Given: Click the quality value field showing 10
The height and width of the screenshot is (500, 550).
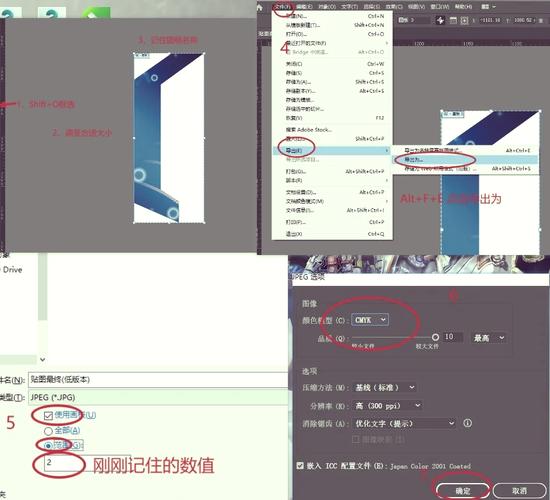Looking at the screenshot, I should (x=452, y=337).
